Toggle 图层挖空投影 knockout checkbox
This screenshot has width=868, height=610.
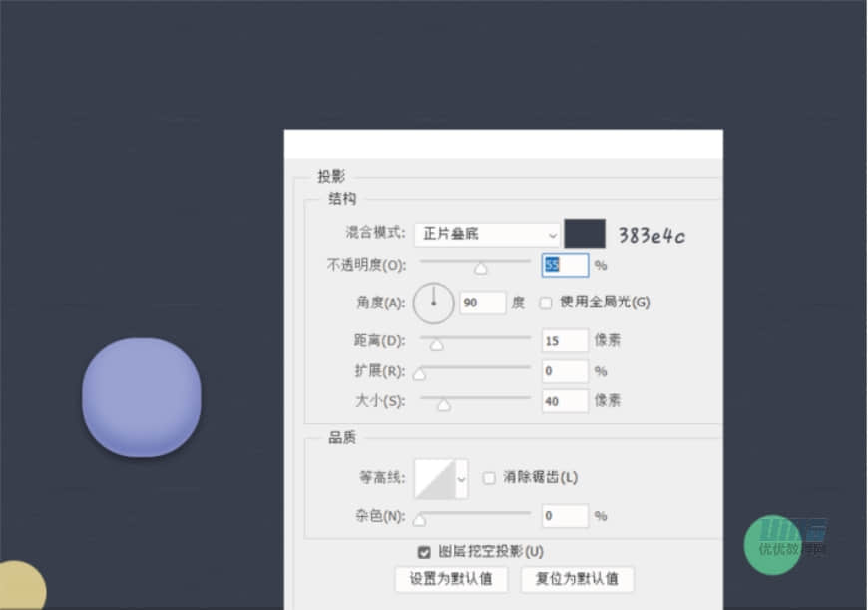pyautogui.click(x=424, y=552)
